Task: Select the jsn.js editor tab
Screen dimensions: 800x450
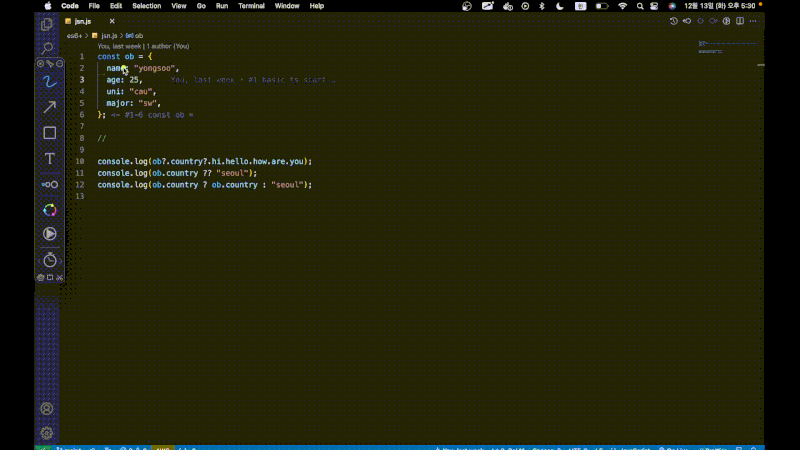Action: [90, 21]
